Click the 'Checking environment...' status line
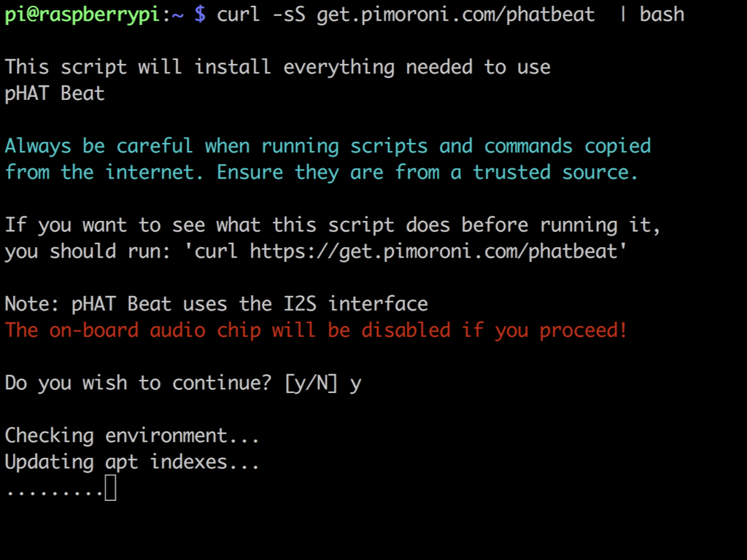Image resolution: width=747 pixels, height=560 pixels. pos(132,436)
